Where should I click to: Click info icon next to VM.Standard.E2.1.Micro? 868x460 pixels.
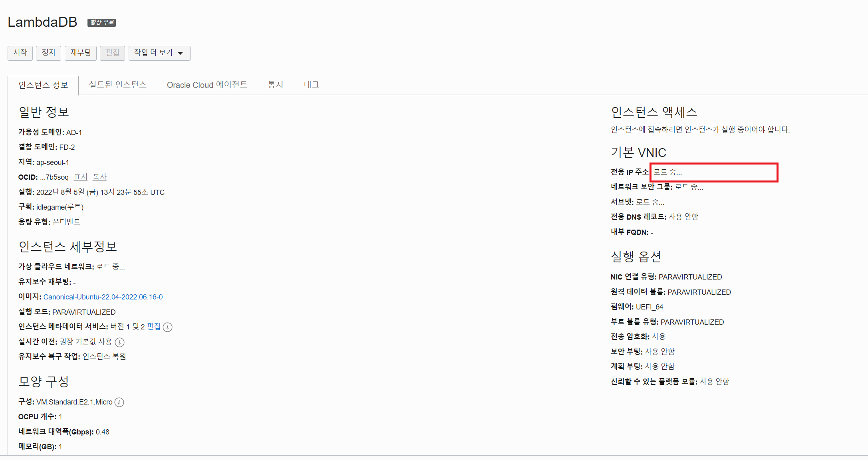(119, 402)
